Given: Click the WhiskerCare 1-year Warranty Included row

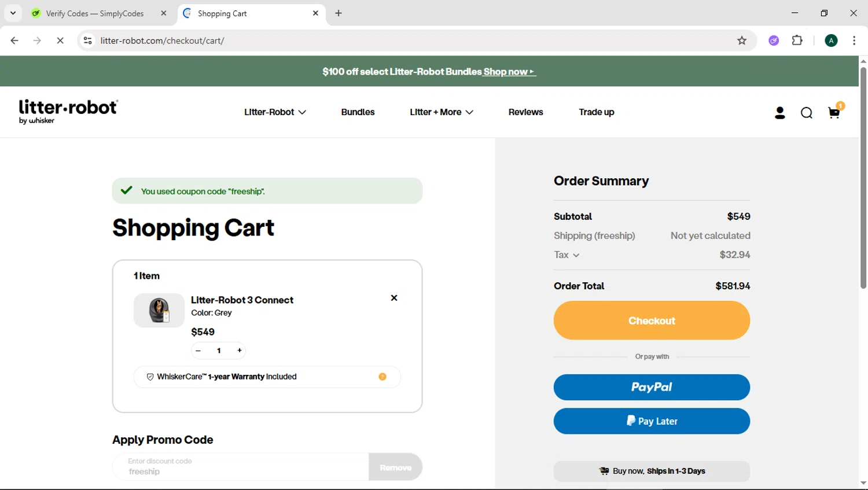Looking at the screenshot, I should pos(267,377).
